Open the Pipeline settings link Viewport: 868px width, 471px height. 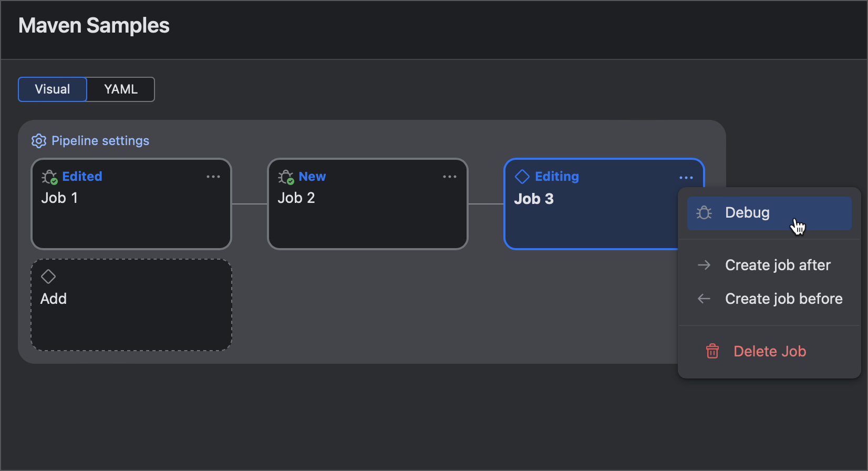click(100, 140)
